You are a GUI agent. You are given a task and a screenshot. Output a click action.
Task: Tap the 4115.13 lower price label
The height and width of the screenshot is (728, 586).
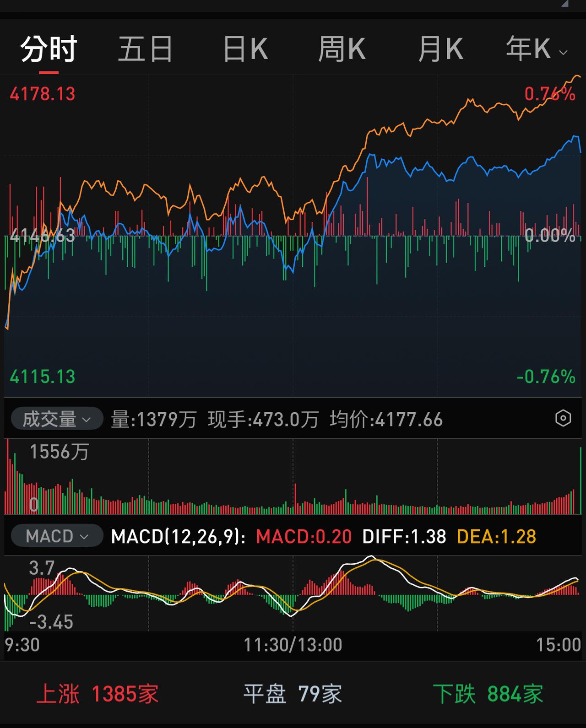(43, 377)
